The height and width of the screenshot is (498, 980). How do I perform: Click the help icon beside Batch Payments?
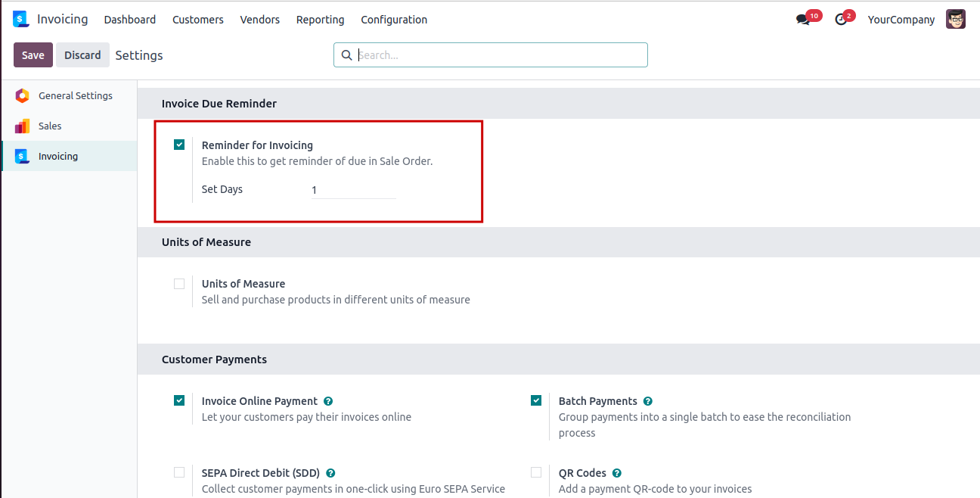[x=648, y=401]
